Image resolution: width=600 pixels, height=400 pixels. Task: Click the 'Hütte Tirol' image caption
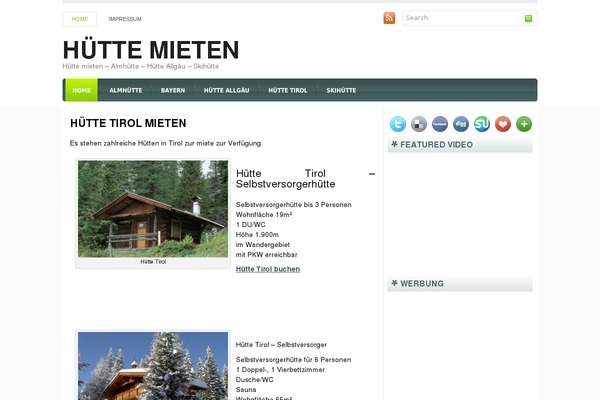pyautogui.click(x=153, y=262)
